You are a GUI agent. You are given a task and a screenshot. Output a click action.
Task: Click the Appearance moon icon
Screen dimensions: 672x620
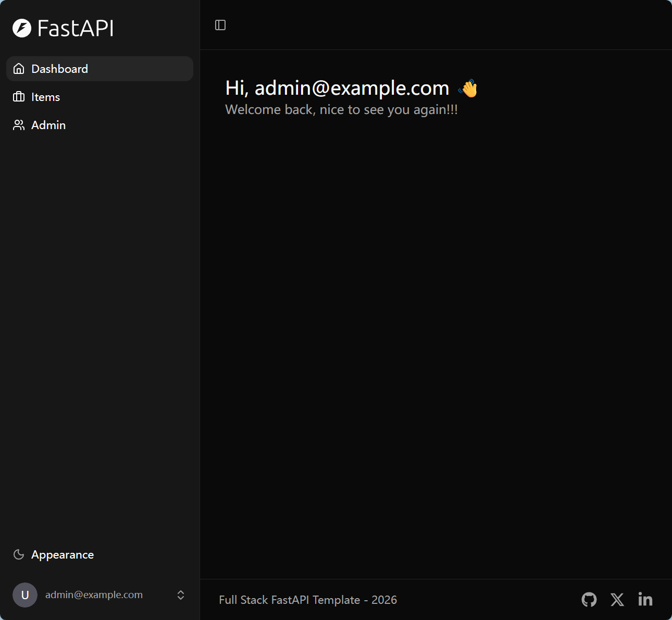coord(19,554)
